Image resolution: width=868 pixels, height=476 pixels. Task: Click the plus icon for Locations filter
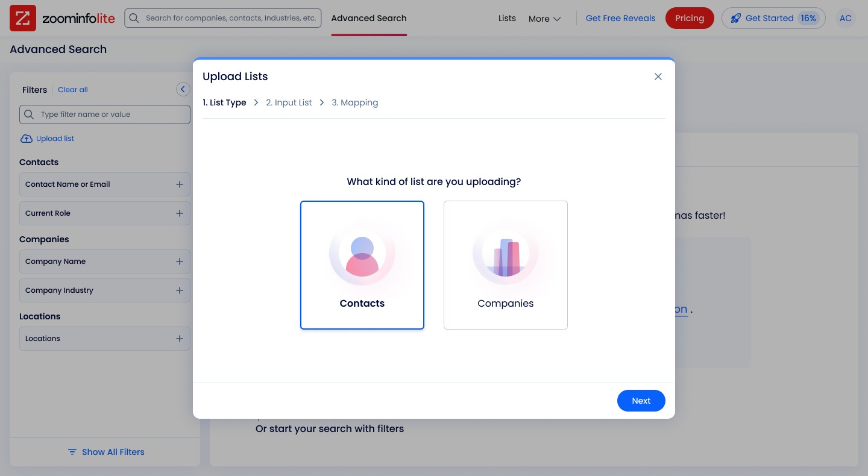point(180,339)
